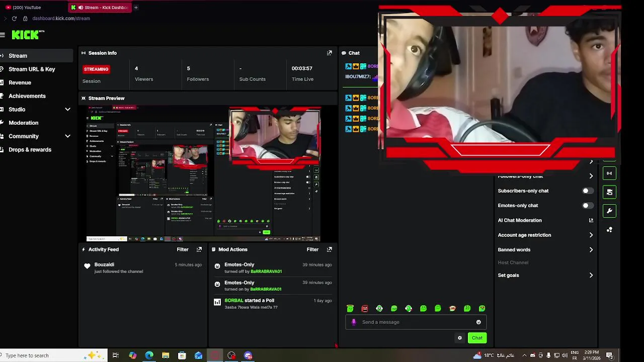Click the three-dots cluster icon in right sidebar
This screenshot has width=644, height=362.
pos(609,230)
